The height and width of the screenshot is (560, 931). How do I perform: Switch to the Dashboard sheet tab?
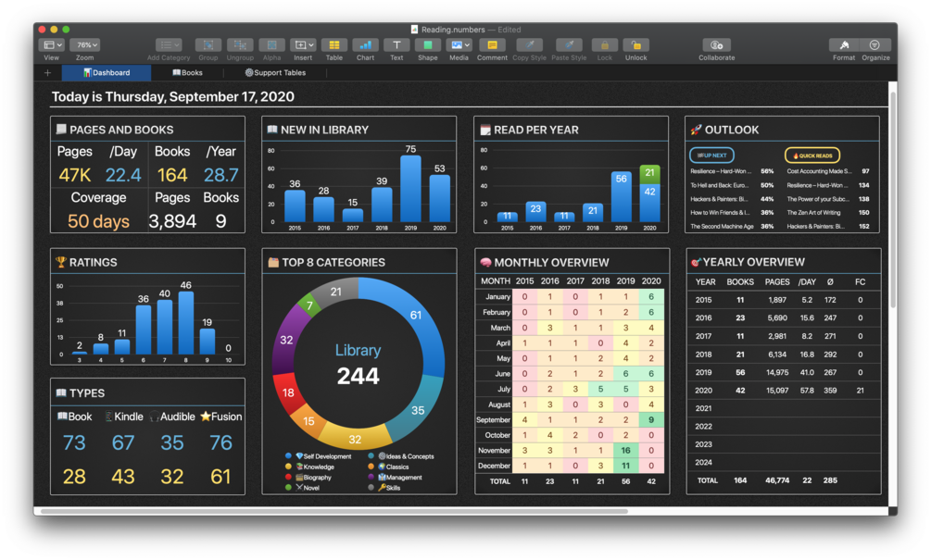point(107,73)
